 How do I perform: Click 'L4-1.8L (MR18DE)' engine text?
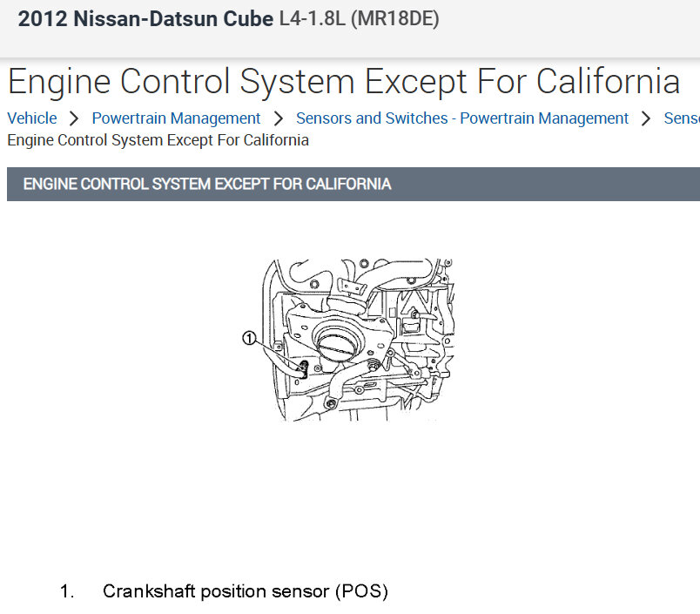click(x=360, y=19)
